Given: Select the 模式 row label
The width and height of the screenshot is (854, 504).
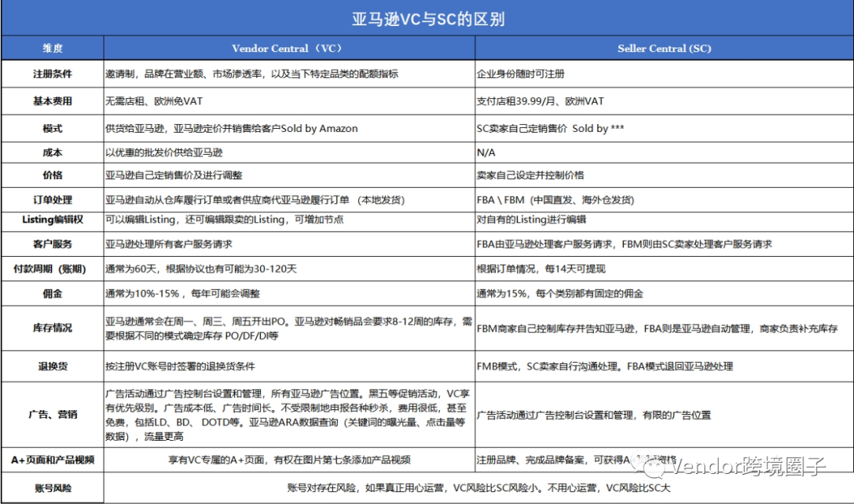Looking at the screenshot, I should click(52, 129).
